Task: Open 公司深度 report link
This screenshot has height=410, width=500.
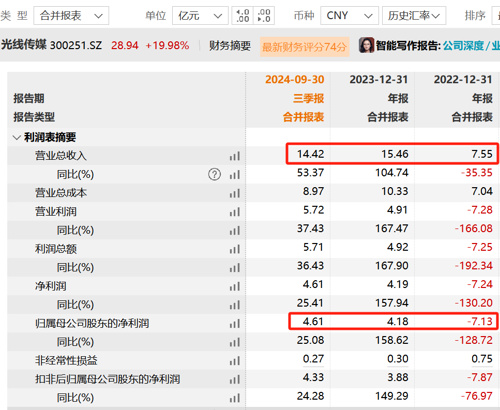Action: (463, 45)
